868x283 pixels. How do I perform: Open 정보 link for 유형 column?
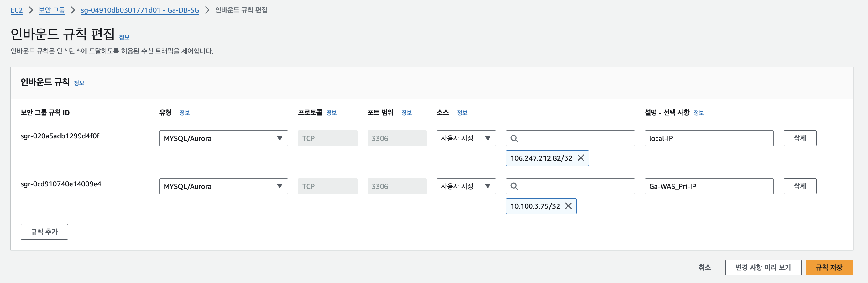click(x=185, y=113)
